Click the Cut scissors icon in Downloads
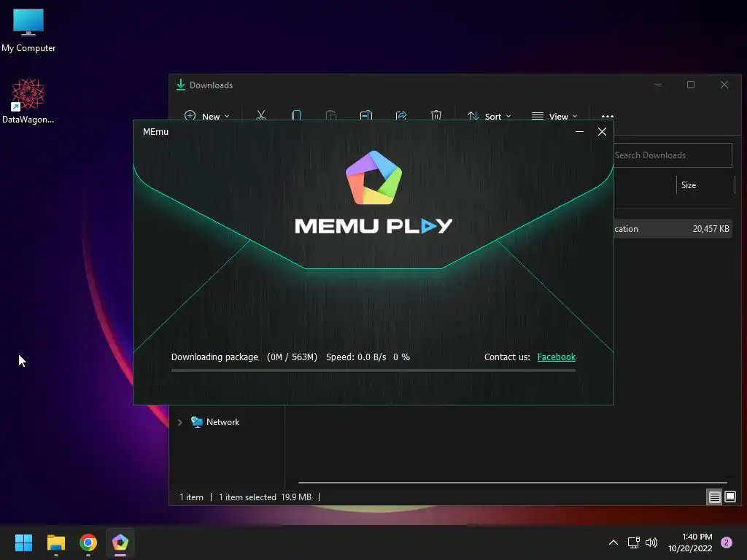The height and width of the screenshot is (560, 747). (x=261, y=116)
